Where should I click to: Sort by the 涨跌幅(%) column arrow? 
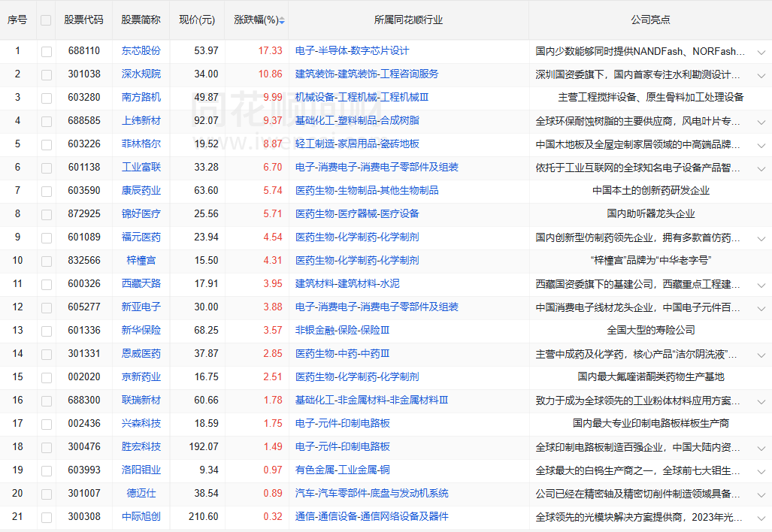(x=282, y=20)
